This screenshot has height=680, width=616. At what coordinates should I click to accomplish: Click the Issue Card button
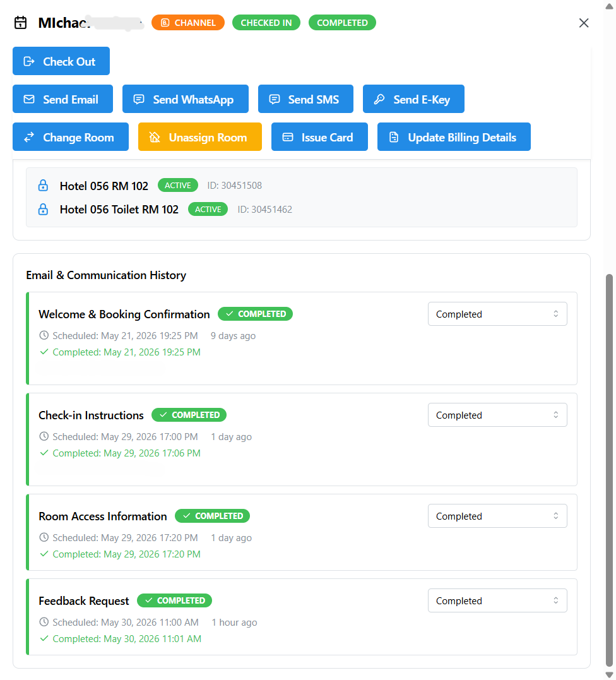click(x=319, y=137)
